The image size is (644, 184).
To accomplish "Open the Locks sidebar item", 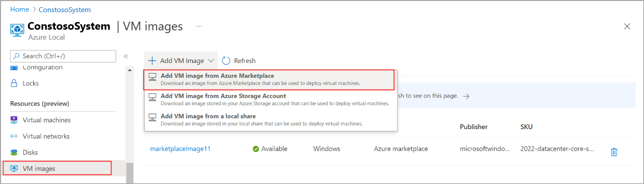I will pos(31,83).
